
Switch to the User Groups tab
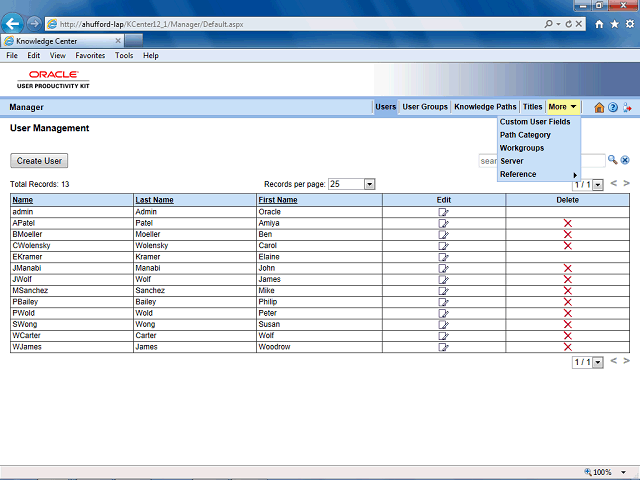point(425,107)
